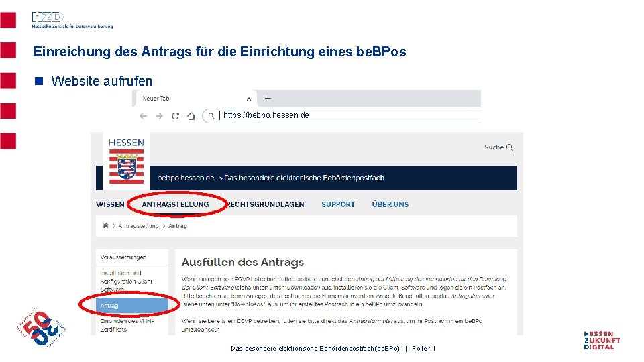Open the Suche search on Hessen site
This screenshot has height=362, width=644.
coord(498,147)
